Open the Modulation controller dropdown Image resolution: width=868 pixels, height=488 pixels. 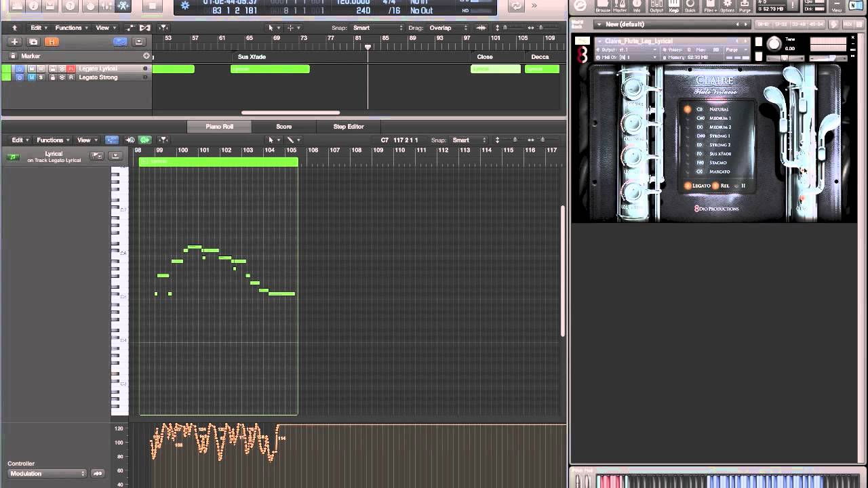(x=47, y=474)
